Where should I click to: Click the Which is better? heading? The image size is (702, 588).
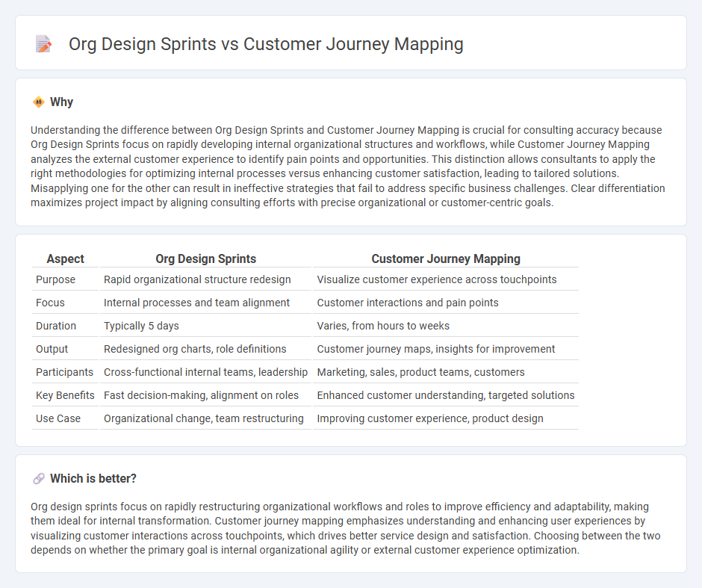(x=93, y=479)
